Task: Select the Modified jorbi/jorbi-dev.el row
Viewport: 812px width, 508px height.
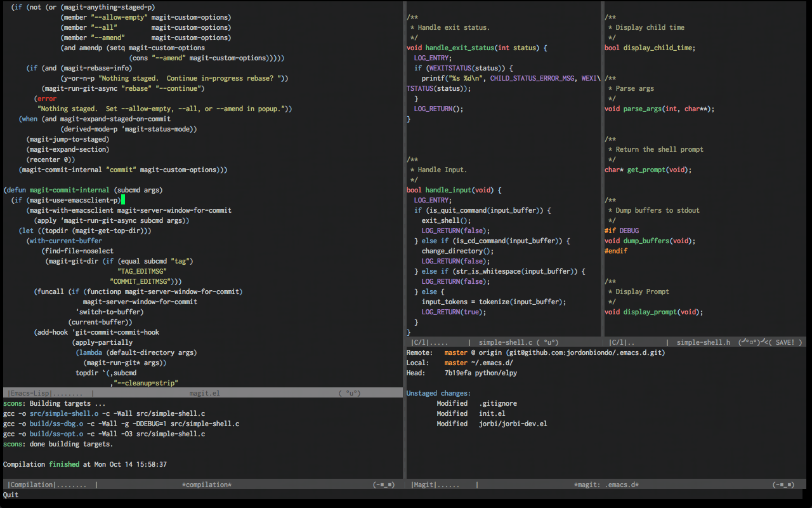Action: tap(492, 424)
